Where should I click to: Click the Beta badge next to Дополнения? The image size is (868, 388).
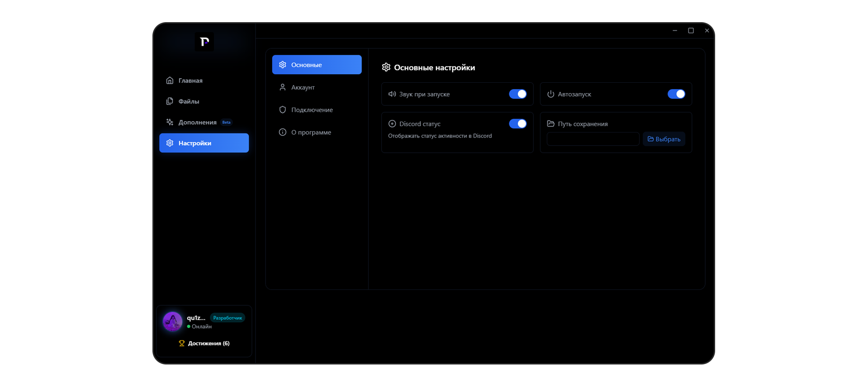coord(226,122)
